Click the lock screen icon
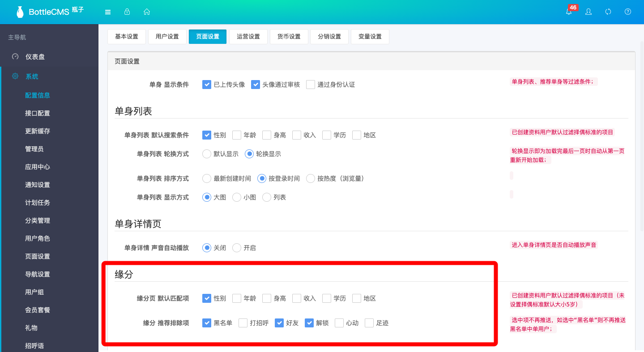The height and width of the screenshot is (352, 644). point(127,12)
